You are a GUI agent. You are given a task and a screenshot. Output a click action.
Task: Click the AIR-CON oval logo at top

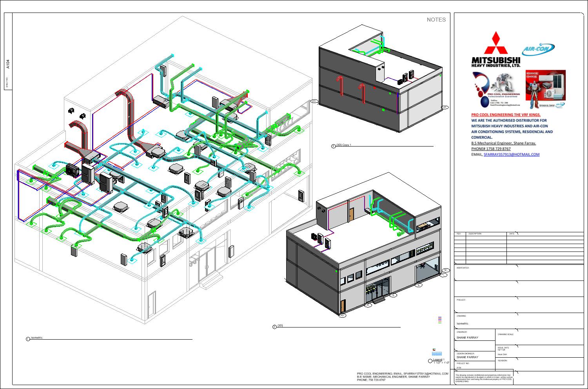[x=538, y=49]
